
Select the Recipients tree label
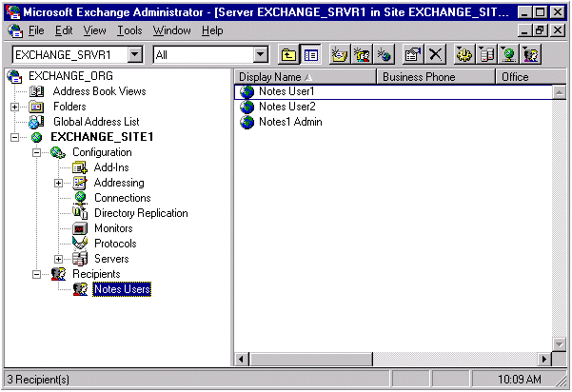[96, 274]
